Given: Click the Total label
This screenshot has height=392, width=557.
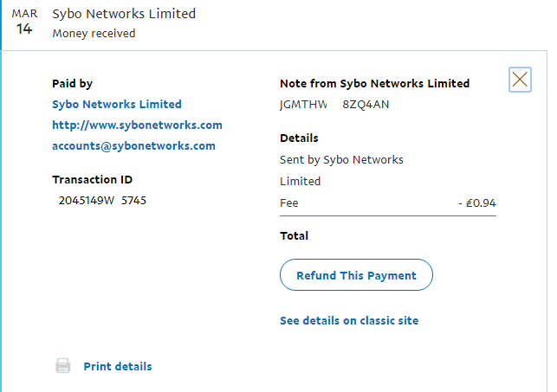Looking at the screenshot, I should [x=294, y=235].
